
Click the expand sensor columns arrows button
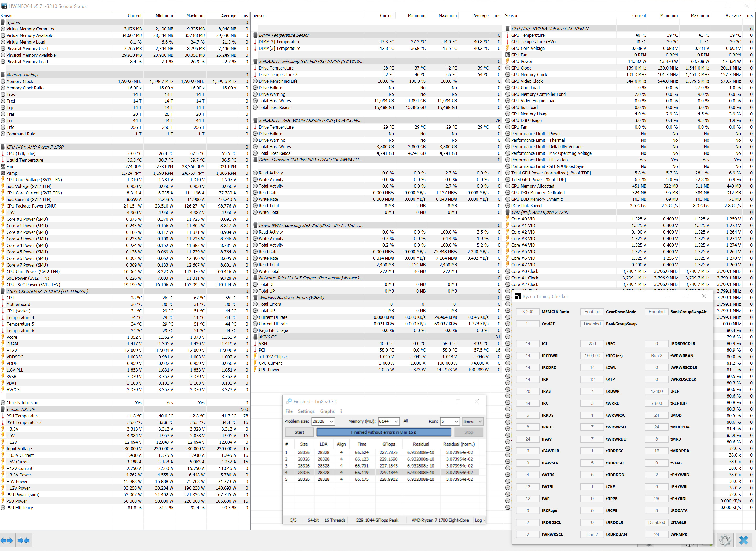[7, 540]
